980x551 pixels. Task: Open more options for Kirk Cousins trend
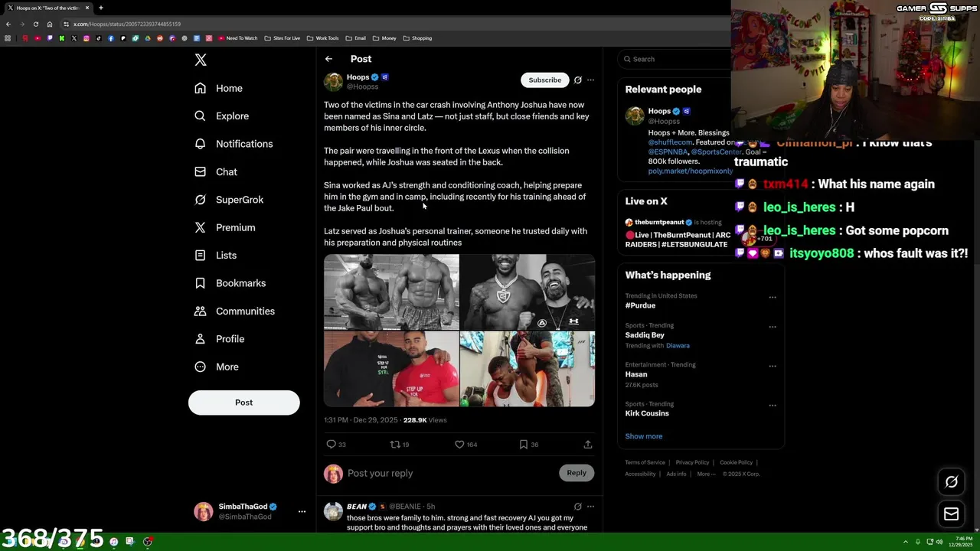pyautogui.click(x=773, y=405)
